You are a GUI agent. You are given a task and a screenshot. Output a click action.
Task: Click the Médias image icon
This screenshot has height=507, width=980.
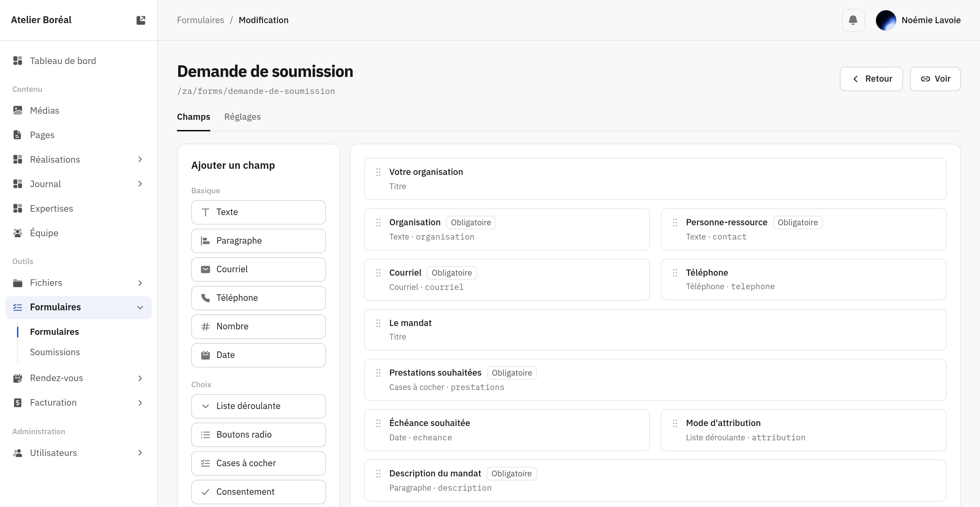(x=17, y=110)
